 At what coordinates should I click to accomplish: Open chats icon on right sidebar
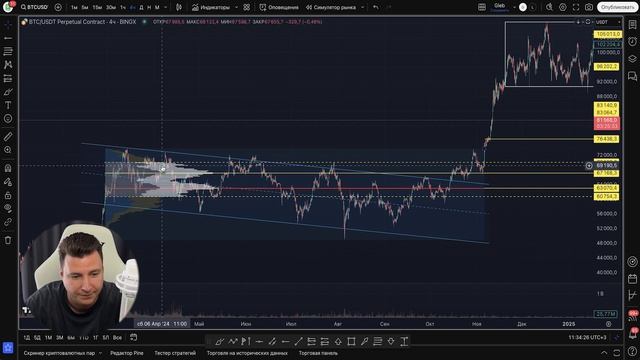pyautogui.click(x=632, y=76)
